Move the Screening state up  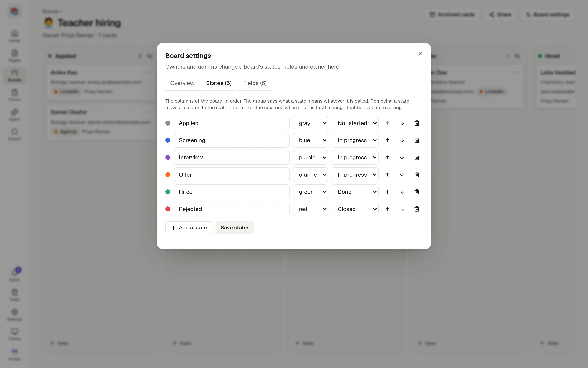pos(388,140)
